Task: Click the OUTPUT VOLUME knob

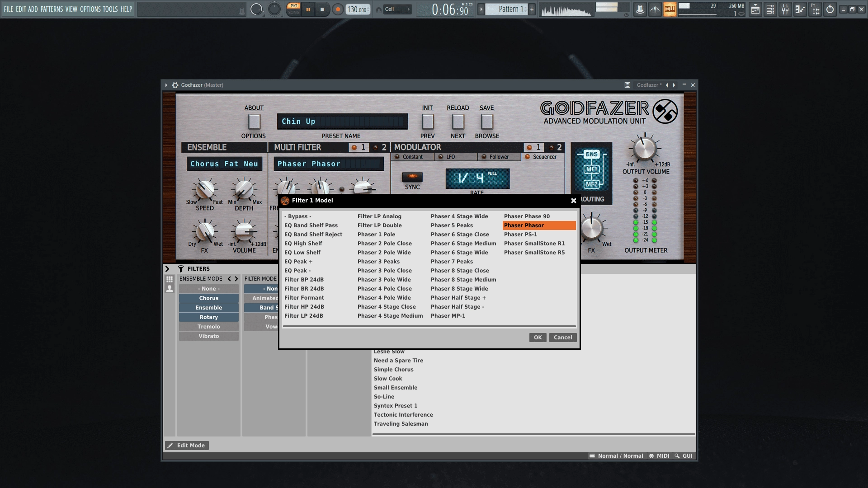Action: 645,148
